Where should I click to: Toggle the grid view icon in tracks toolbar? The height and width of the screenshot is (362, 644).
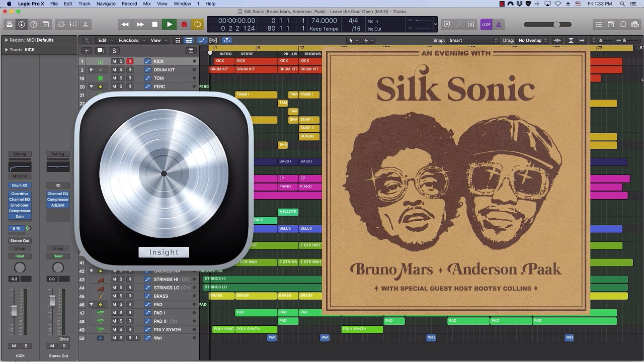[178, 40]
